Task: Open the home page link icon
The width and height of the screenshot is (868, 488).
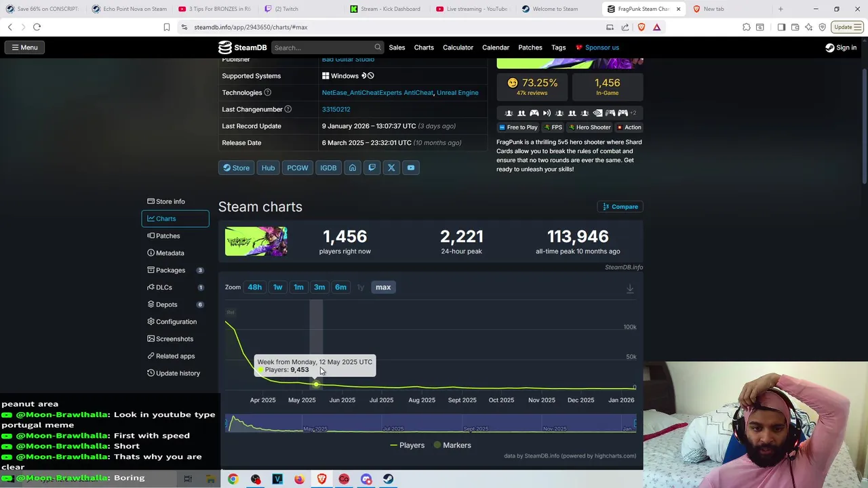Action: pyautogui.click(x=353, y=168)
